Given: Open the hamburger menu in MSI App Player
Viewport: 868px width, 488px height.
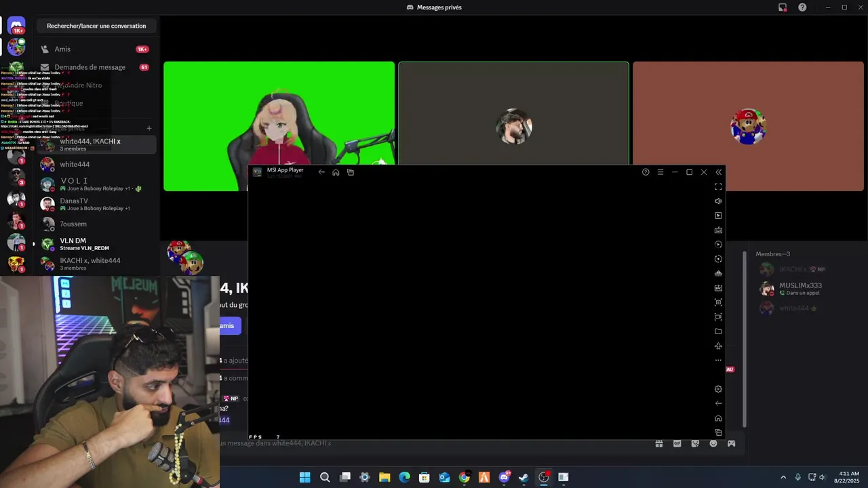Looking at the screenshot, I should click(x=660, y=172).
